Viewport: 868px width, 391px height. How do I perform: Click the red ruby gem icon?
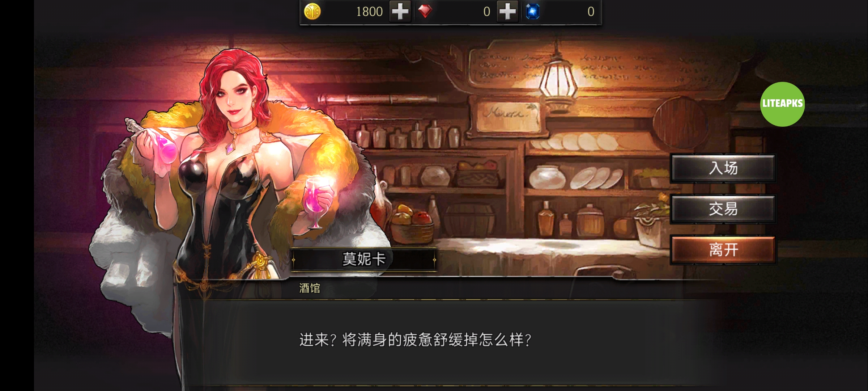click(x=425, y=12)
